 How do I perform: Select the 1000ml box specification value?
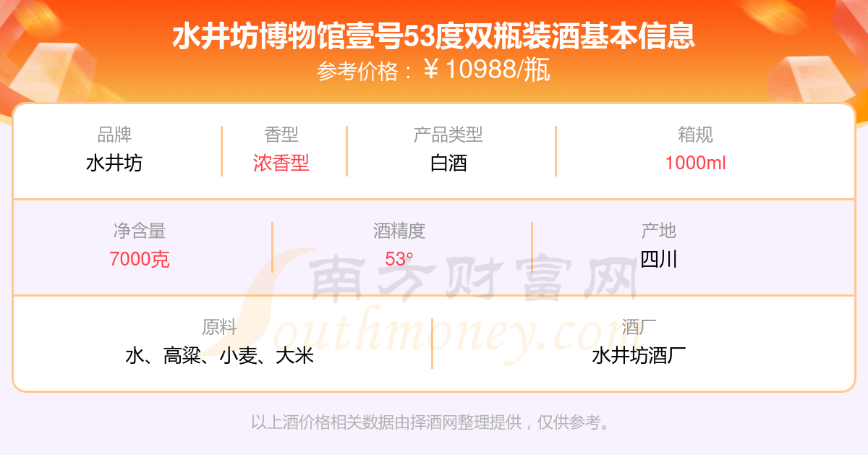(x=696, y=163)
